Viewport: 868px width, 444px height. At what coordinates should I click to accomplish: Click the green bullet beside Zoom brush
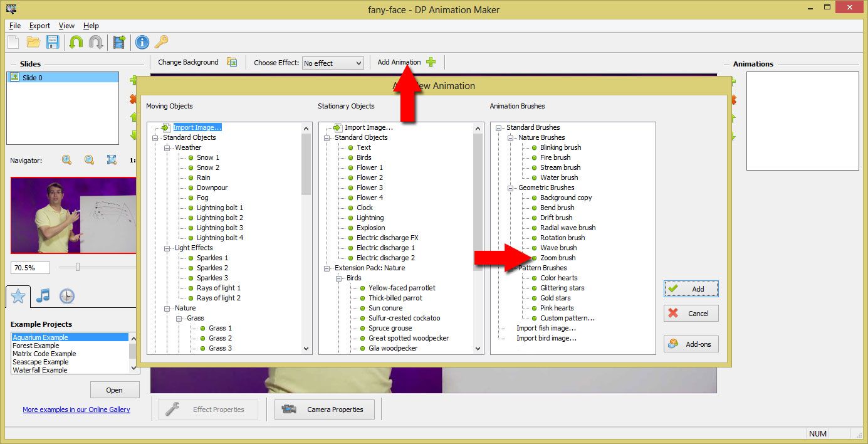534,258
